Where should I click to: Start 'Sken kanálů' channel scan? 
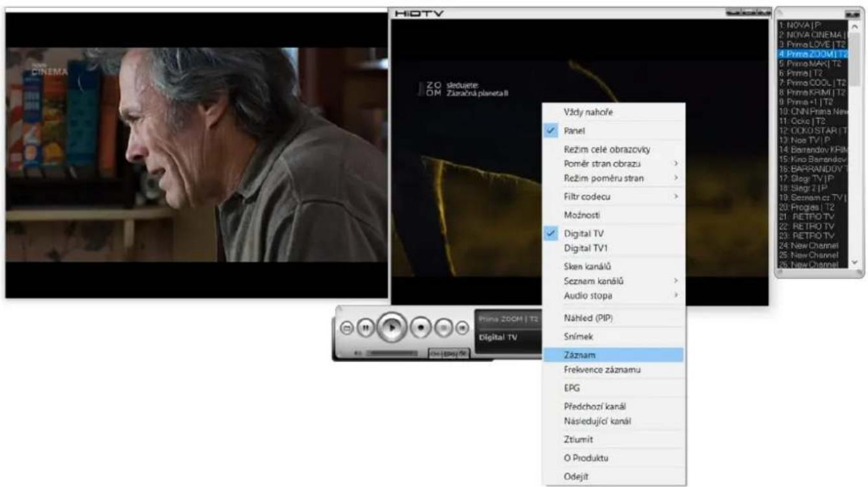pyautogui.click(x=613, y=267)
